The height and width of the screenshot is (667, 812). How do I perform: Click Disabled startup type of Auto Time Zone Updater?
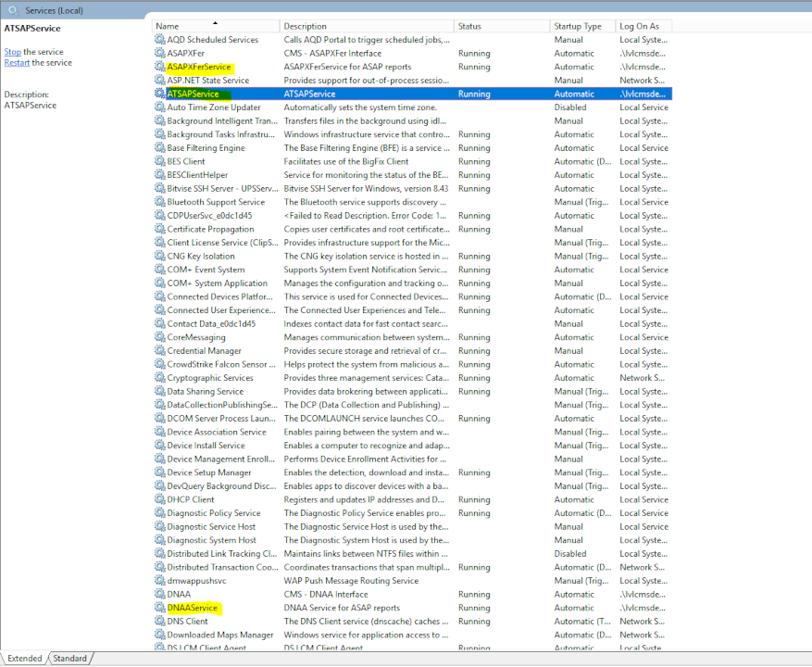(570, 107)
